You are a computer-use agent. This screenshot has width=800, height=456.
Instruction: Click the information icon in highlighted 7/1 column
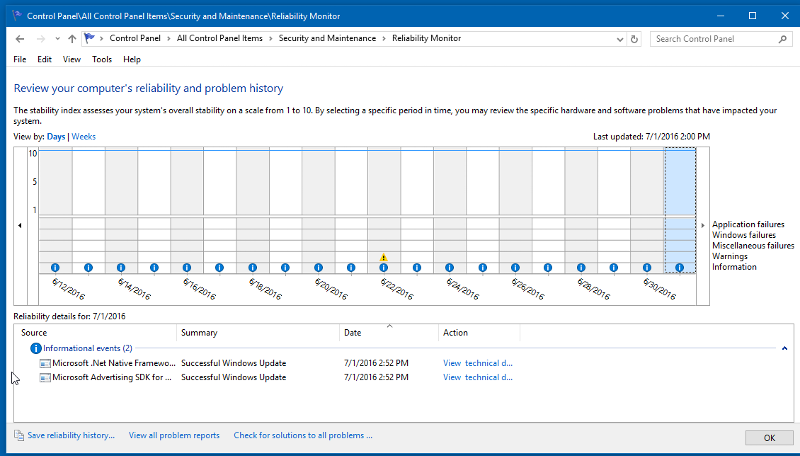click(680, 267)
